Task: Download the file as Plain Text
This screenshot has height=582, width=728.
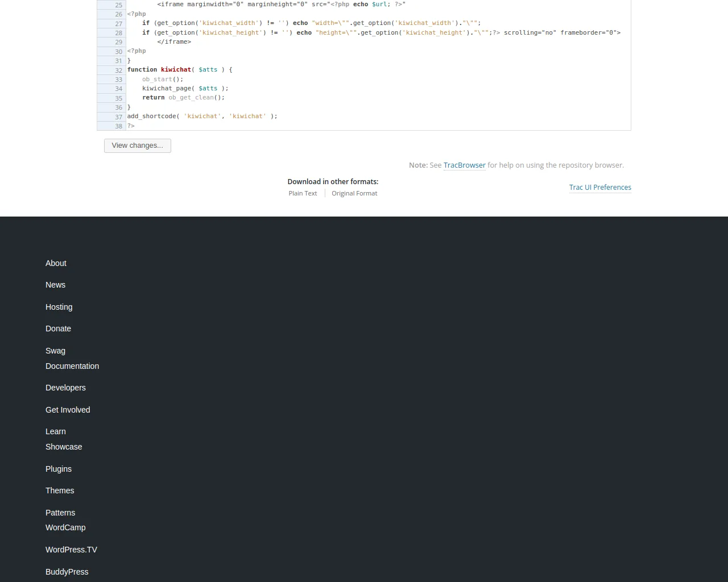Action: click(303, 194)
